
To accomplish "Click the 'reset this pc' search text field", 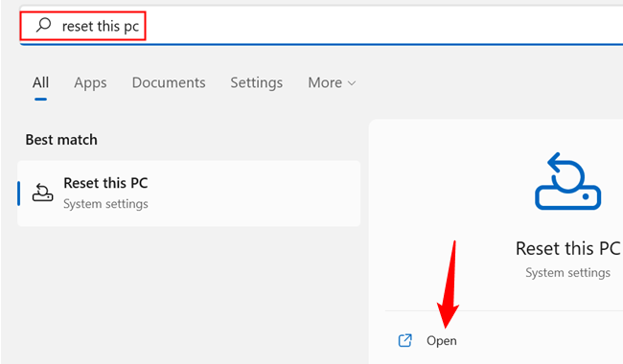I will click(x=321, y=26).
